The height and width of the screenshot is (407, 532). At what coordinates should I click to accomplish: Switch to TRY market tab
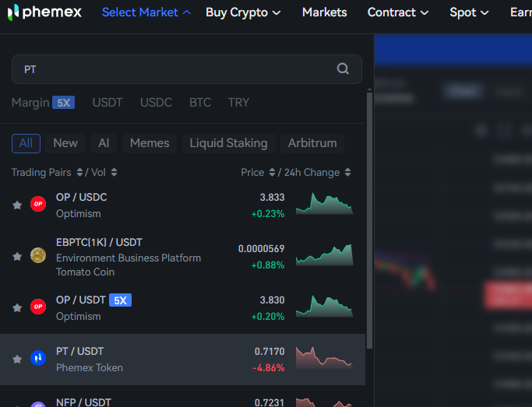(x=238, y=103)
